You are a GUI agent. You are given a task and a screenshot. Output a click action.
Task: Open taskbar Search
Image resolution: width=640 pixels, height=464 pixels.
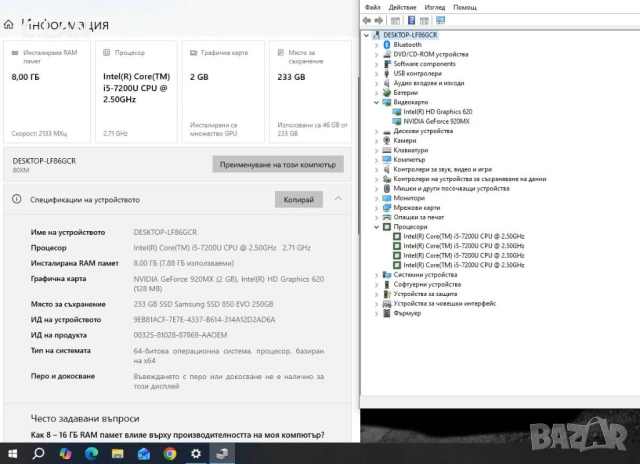click(38, 453)
